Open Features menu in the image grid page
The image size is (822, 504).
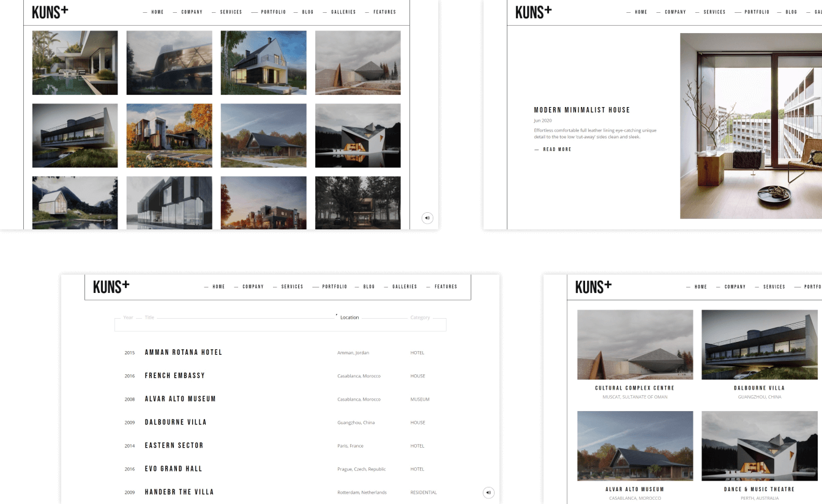(x=384, y=12)
